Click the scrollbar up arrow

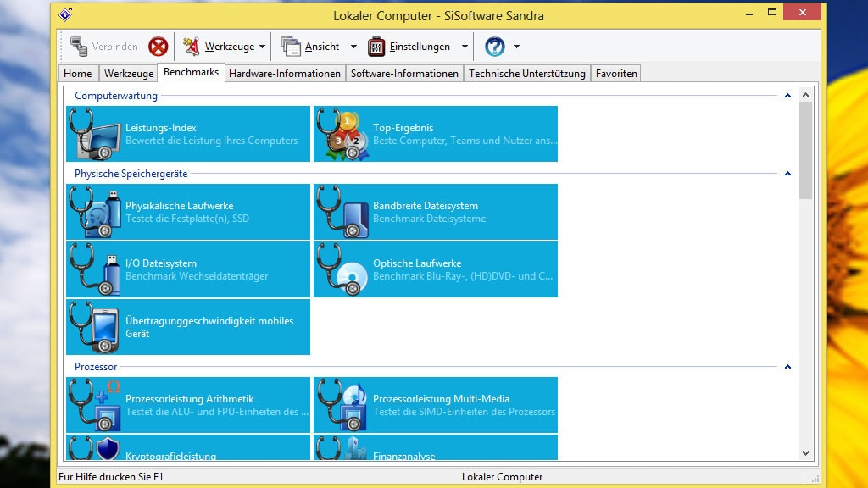(x=805, y=95)
